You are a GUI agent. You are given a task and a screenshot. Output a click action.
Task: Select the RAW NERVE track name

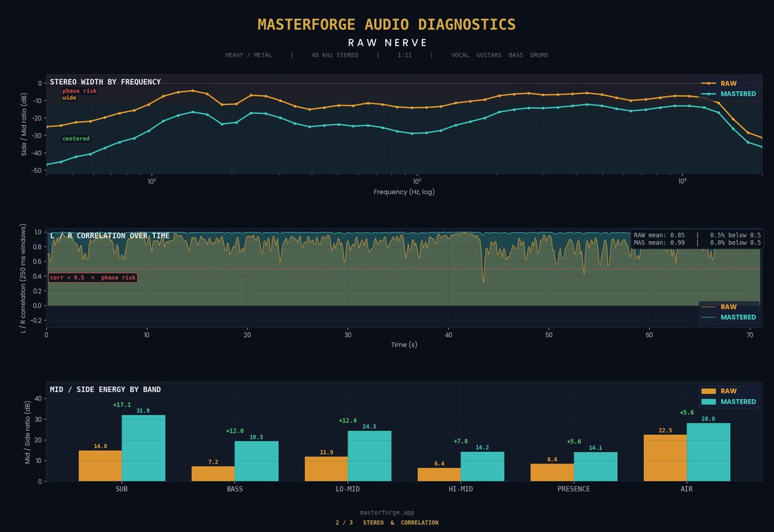pyautogui.click(x=387, y=43)
